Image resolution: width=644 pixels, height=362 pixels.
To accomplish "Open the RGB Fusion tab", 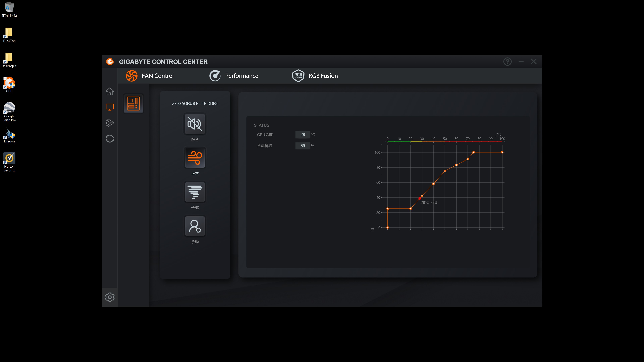I will pyautogui.click(x=315, y=76).
